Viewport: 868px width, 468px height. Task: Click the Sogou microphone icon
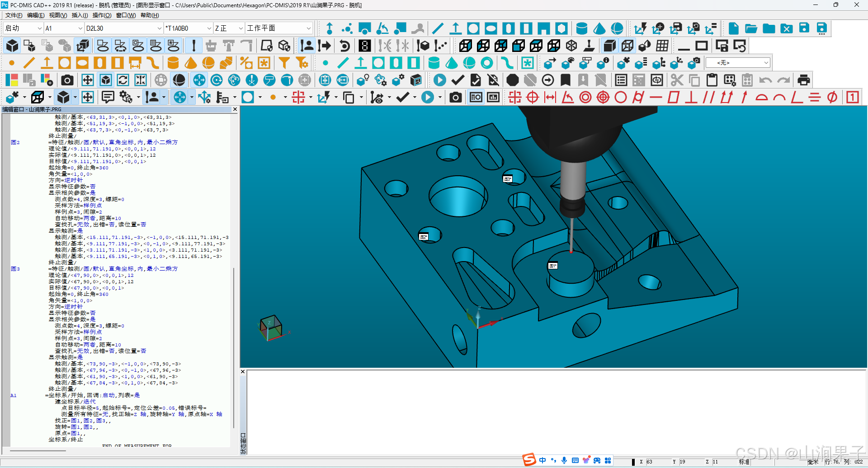point(564,460)
